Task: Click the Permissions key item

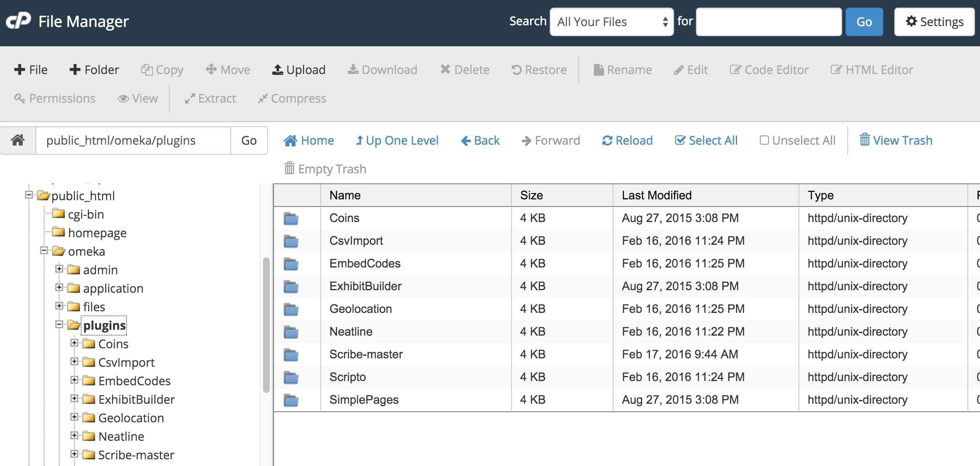Action: pyautogui.click(x=55, y=98)
